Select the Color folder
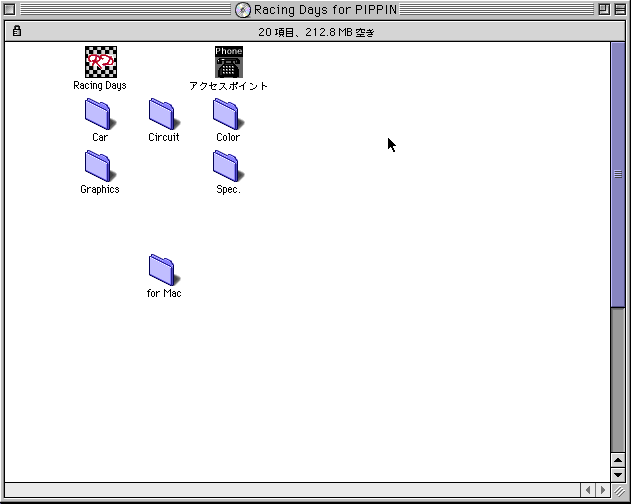Viewport: 631px width, 504px height. [x=228, y=114]
